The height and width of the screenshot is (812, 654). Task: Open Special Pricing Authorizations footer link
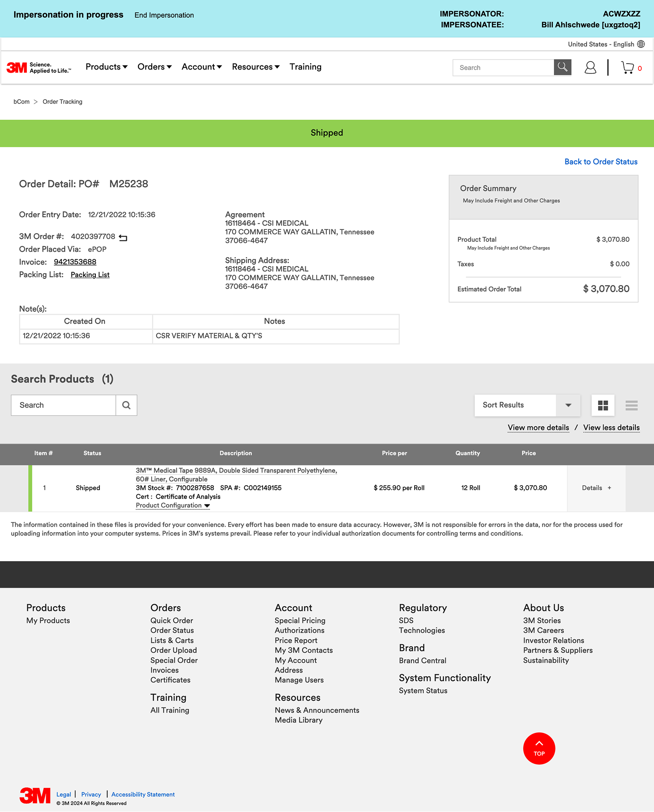300,626
